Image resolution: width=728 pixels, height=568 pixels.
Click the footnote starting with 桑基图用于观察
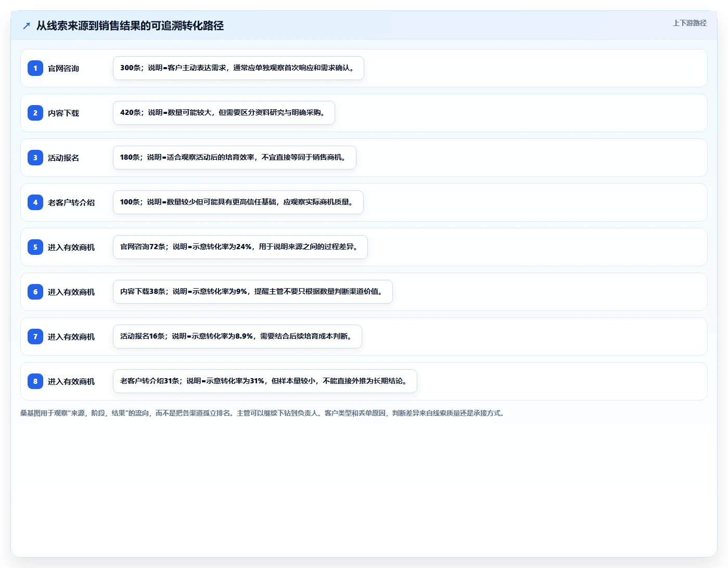click(x=263, y=413)
